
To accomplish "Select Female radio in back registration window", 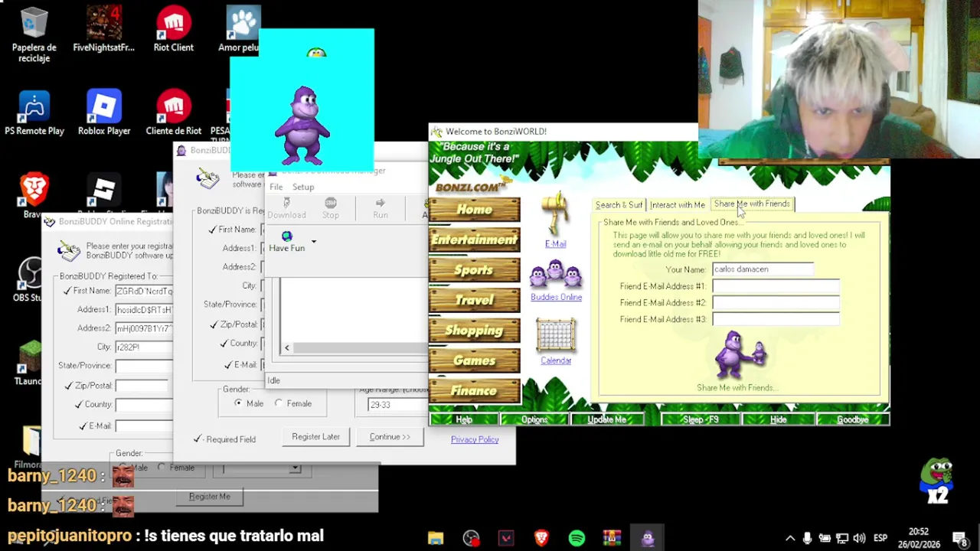I will [x=161, y=468].
